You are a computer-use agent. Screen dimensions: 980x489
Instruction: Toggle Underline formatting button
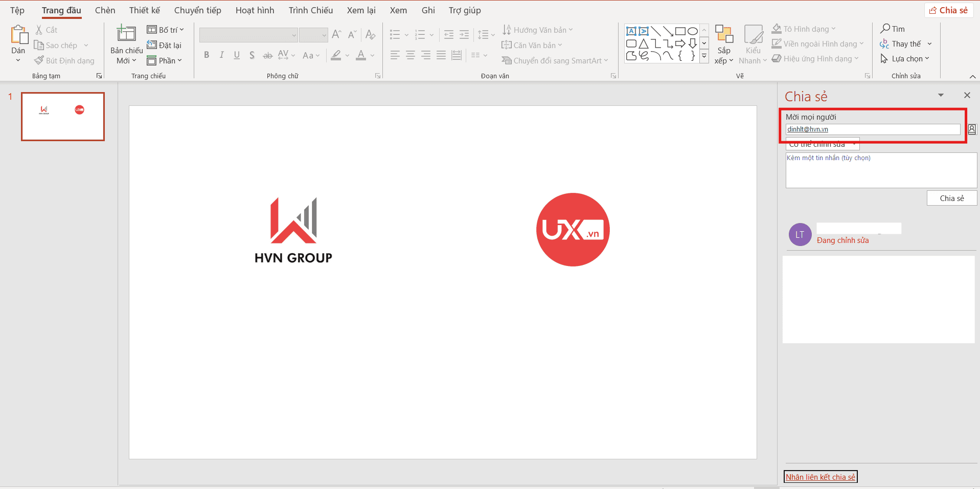pos(237,55)
